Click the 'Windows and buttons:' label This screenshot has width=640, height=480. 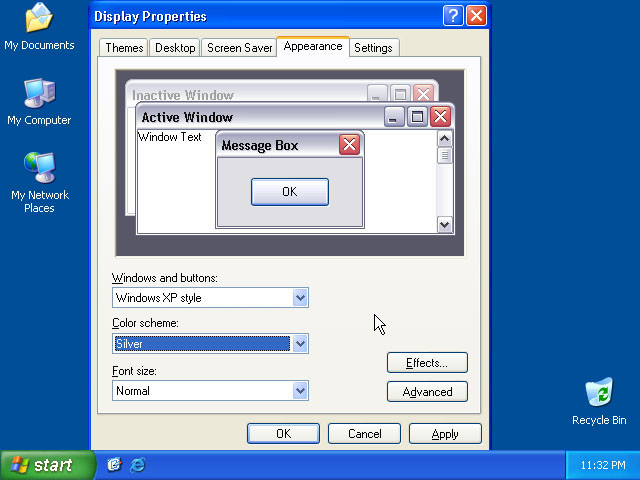point(165,278)
